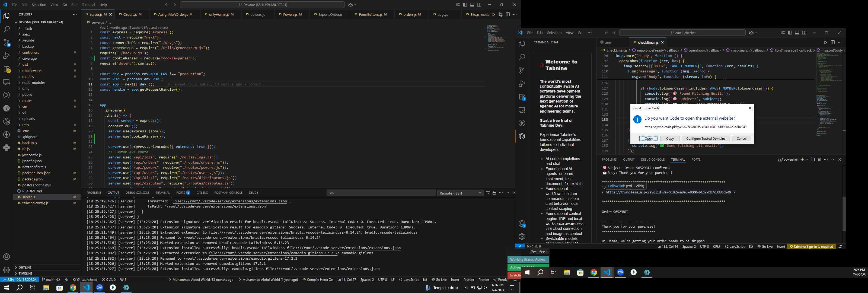Go back using Devoms navigation arrow
Image resolution: width=868 pixels, height=293 pixels.
(x=167, y=5)
